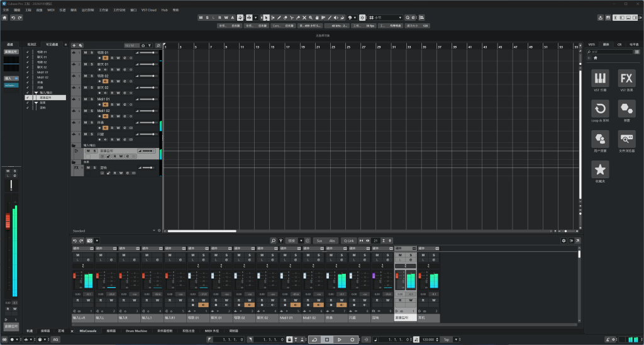Toggle the orange monitor button on 聊天 01 track
Image resolution: width=644 pixels, height=345 pixels.
pos(105,70)
